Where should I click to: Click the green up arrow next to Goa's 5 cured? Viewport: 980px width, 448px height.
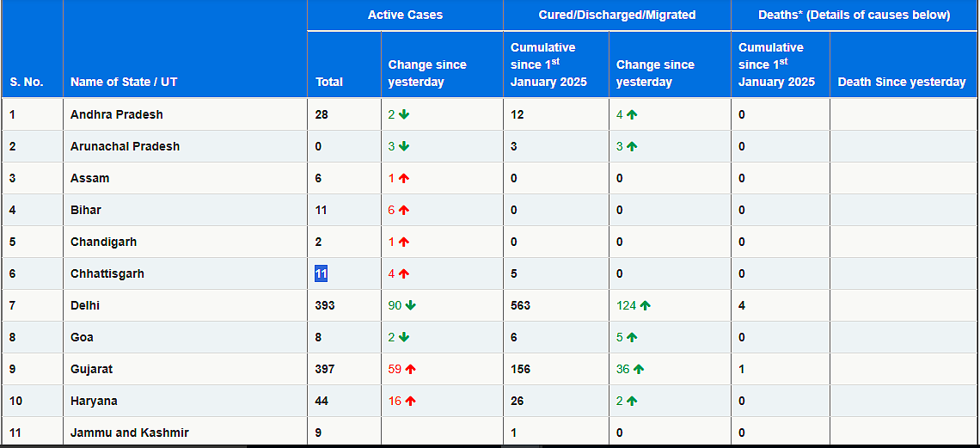632,337
